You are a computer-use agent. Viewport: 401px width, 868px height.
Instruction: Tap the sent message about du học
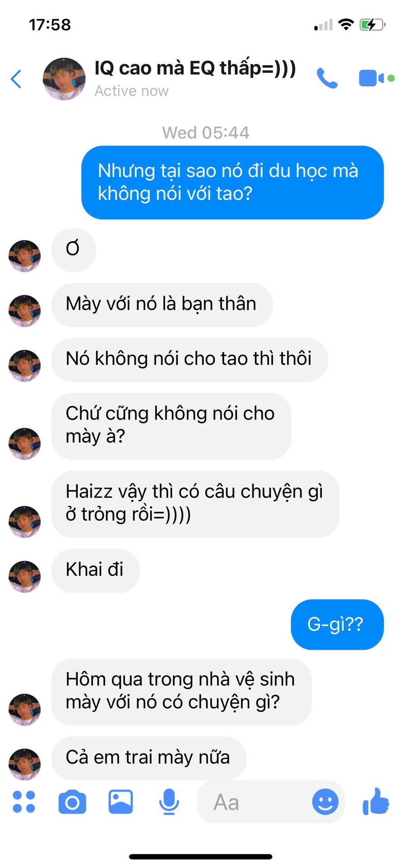232,182
